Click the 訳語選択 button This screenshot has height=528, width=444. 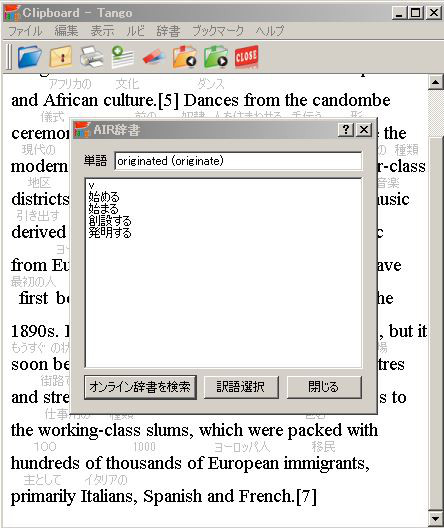point(241,387)
